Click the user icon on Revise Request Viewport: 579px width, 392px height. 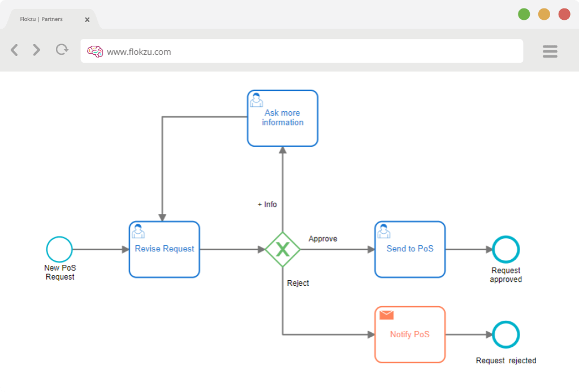coord(138,231)
